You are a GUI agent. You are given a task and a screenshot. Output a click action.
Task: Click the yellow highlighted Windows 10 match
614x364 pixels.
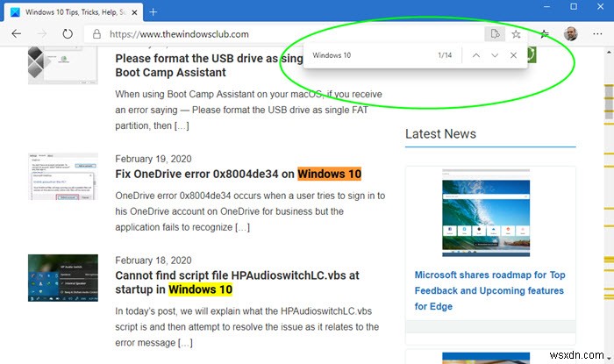click(x=201, y=289)
